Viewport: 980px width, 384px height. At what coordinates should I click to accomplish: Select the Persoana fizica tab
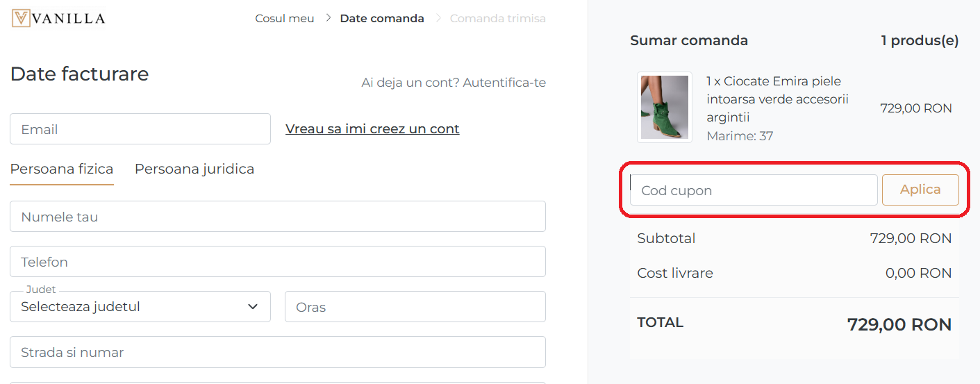62,169
